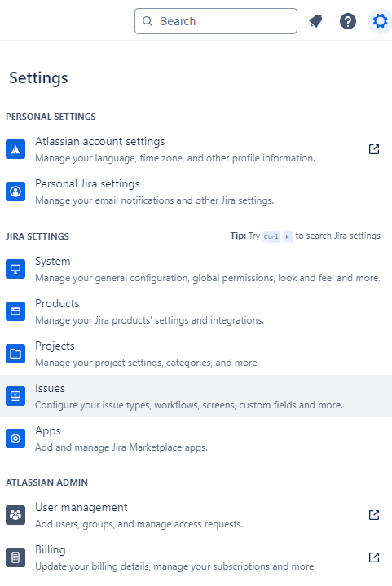Click the Billing document icon
The image size is (392, 586).
[15, 557]
